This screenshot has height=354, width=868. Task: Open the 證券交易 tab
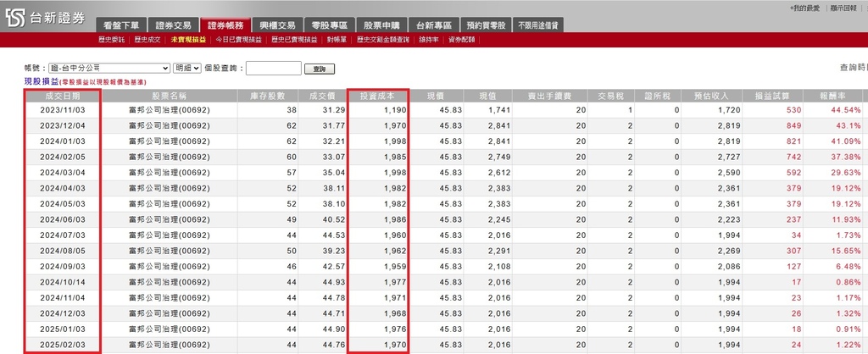173,25
